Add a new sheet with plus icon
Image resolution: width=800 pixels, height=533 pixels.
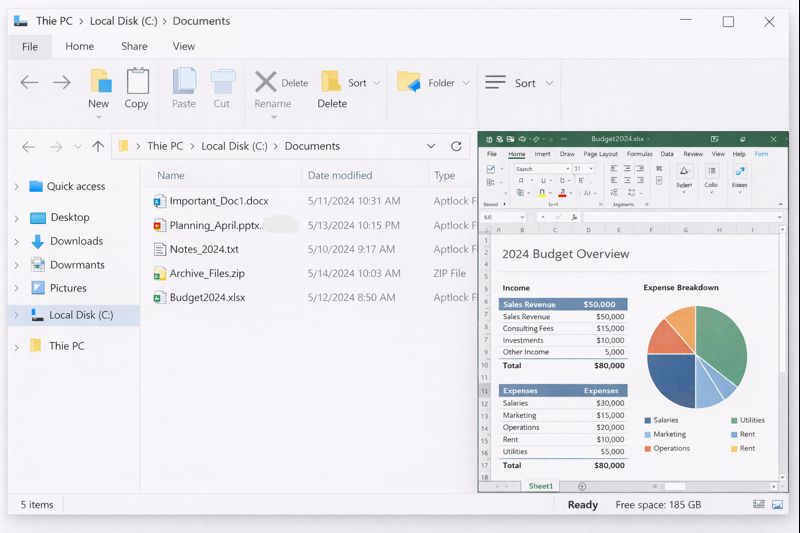click(x=582, y=486)
